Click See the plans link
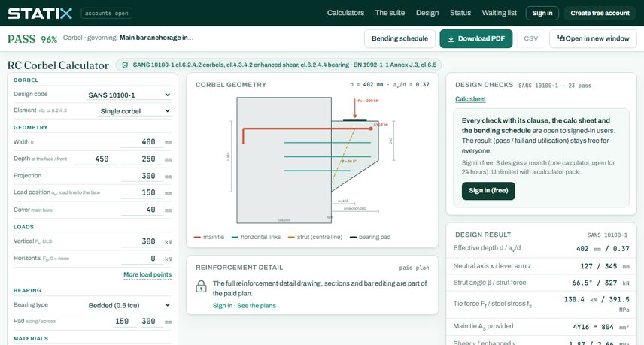The width and height of the screenshot is (644, 345). pyautogui.click(x=257, y=306)
